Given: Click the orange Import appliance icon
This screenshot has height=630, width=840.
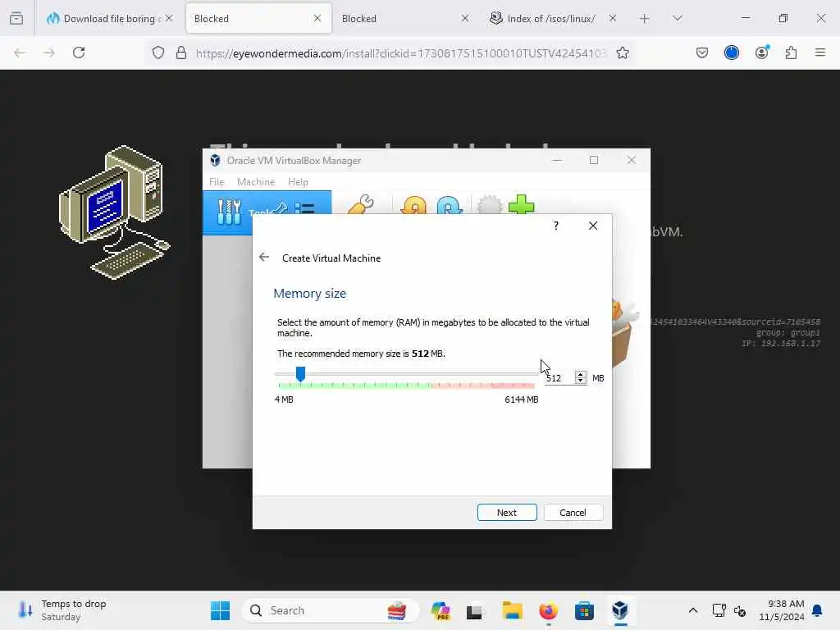Looking at the screenshot, I should coord(414,205).
